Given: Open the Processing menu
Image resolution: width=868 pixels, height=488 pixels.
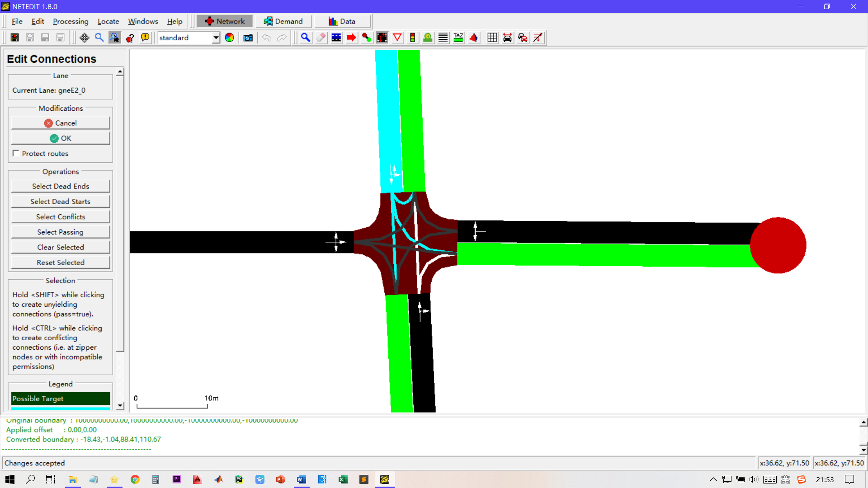Looking at the screenshot, I should click(71, 21).
